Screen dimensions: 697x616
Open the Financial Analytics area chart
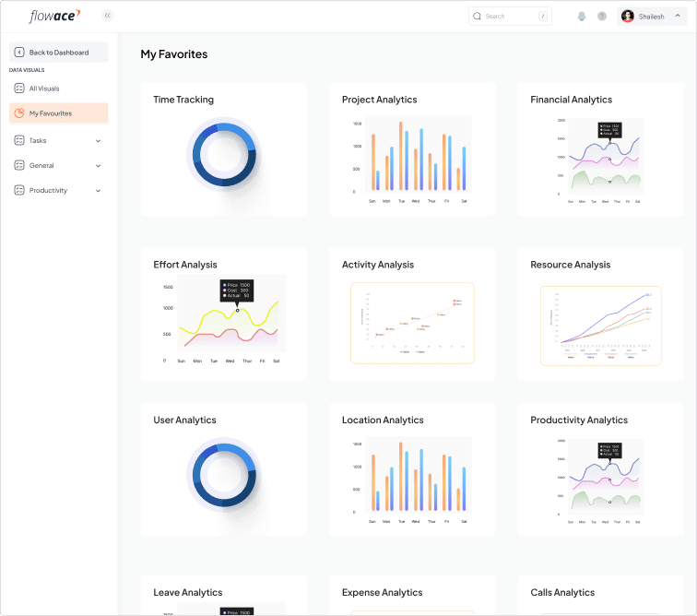coord(600,161)
